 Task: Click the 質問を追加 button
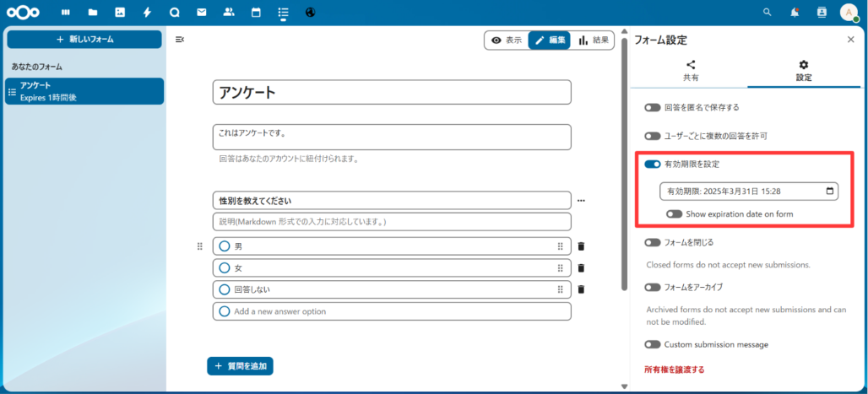tap(240, 366)
